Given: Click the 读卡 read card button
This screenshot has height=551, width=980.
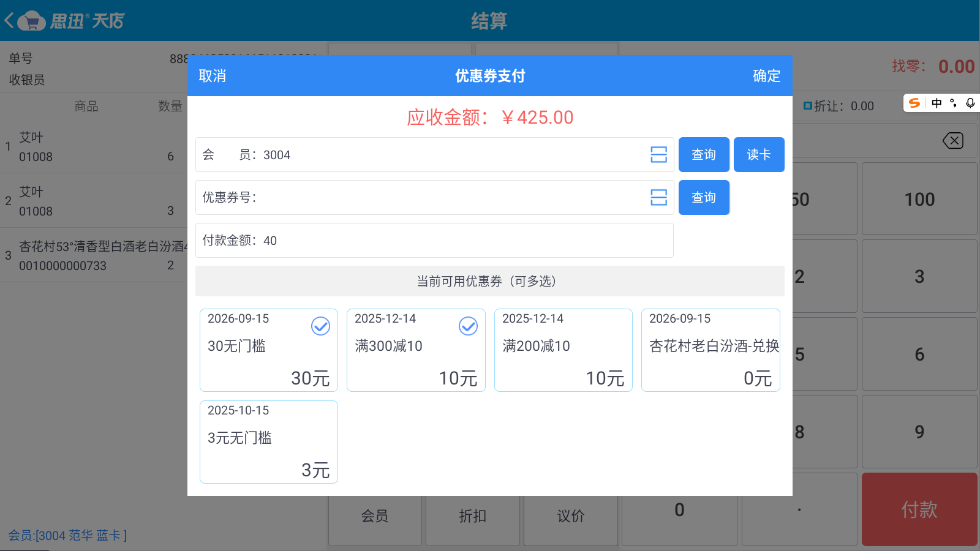Looking at the screenshot, I should [x=759, y=155].
